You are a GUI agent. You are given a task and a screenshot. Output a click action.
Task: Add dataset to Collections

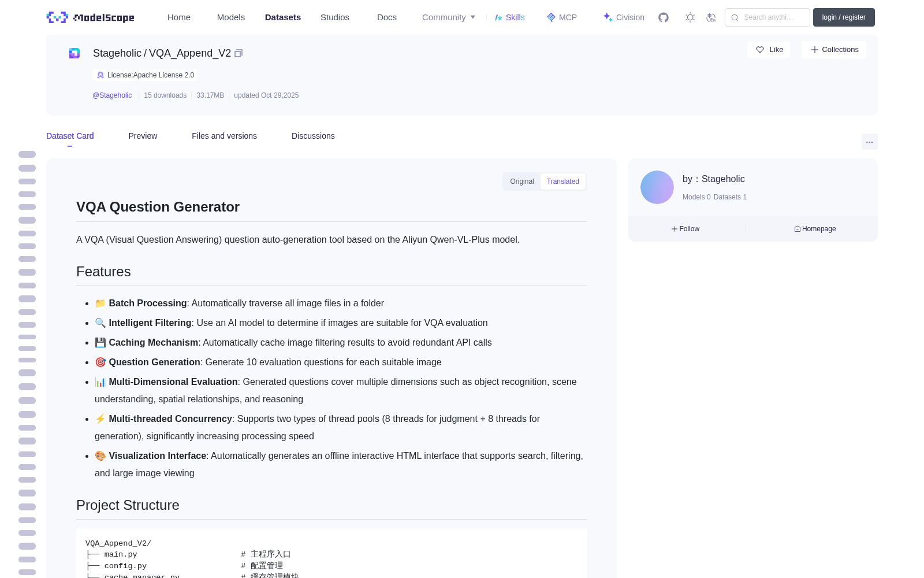click(x=834, y=50)
